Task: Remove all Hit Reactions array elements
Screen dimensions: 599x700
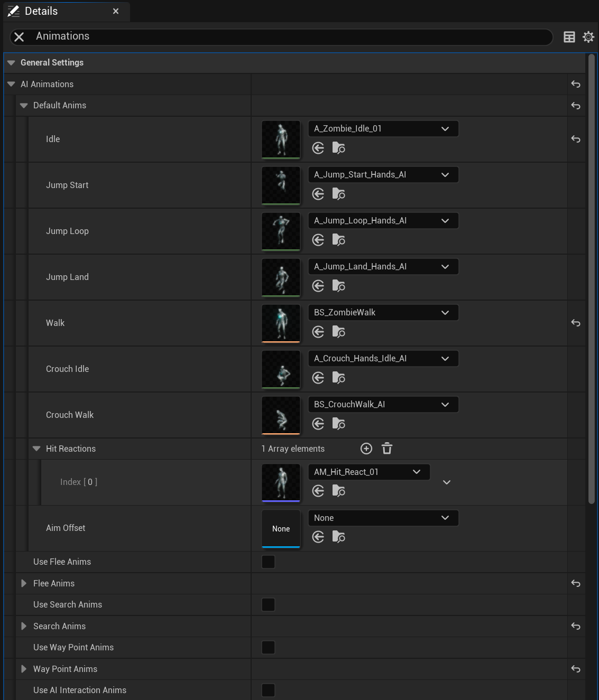Action: pyautogui.click(x=387, y=449)
